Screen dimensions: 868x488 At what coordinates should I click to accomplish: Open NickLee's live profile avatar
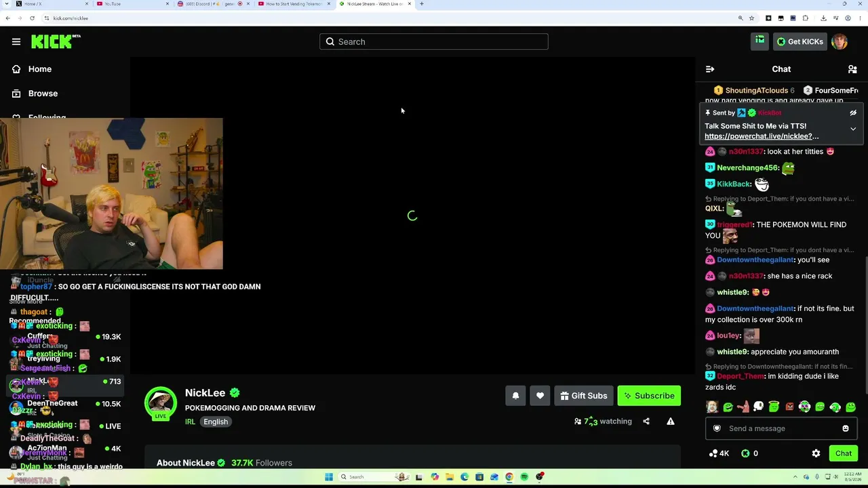[161, 403]
